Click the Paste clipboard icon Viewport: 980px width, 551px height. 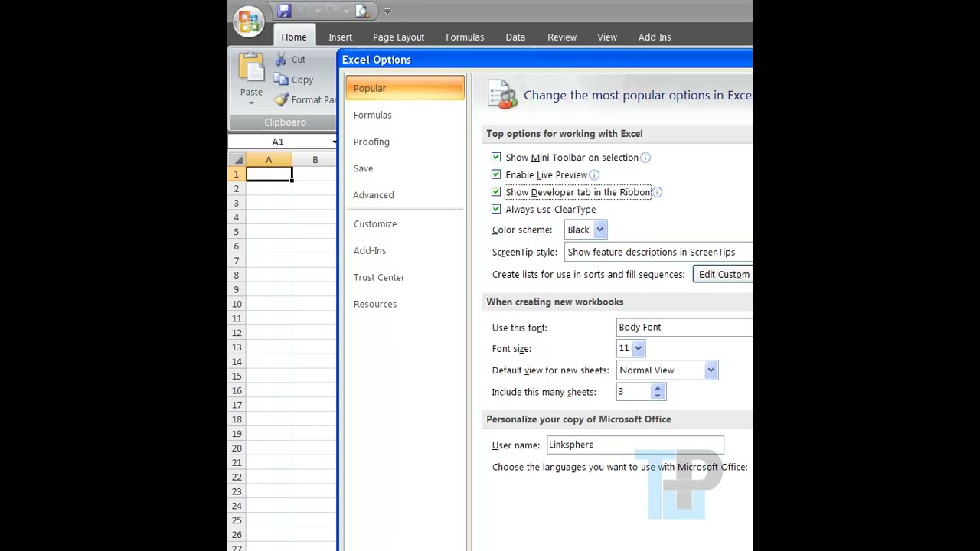point(251,68)
